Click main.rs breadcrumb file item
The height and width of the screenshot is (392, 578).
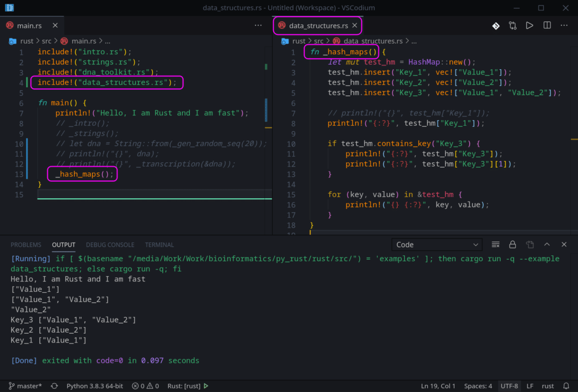(x=84, y=41)
